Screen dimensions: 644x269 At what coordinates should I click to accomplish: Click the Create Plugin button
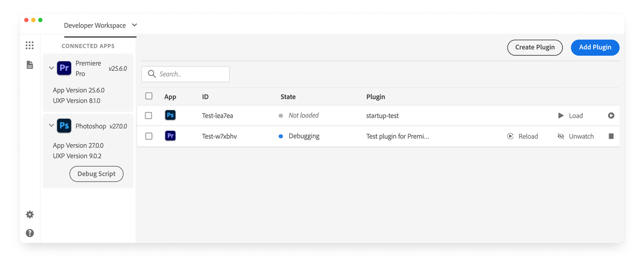pos(535,47)
